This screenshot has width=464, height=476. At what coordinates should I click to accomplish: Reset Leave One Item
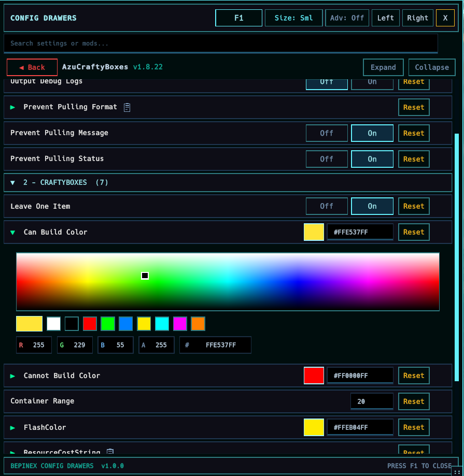(x=414, y=206)
